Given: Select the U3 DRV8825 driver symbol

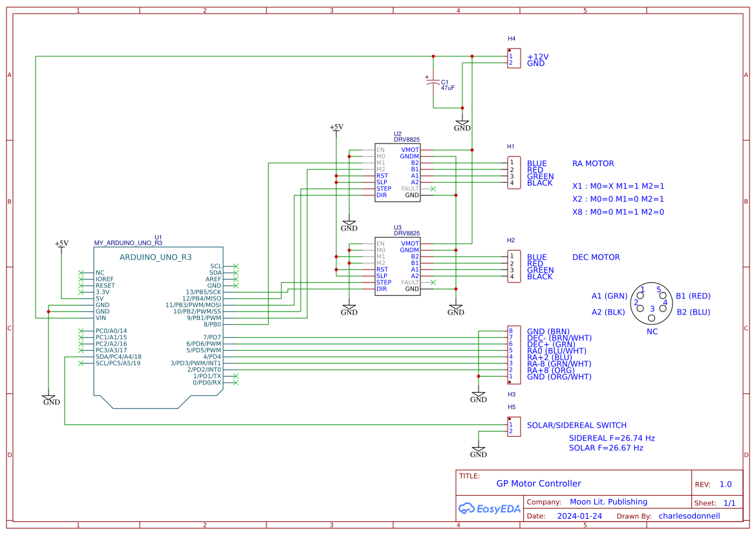Looking at the screenshot, I should click(398, 267).
